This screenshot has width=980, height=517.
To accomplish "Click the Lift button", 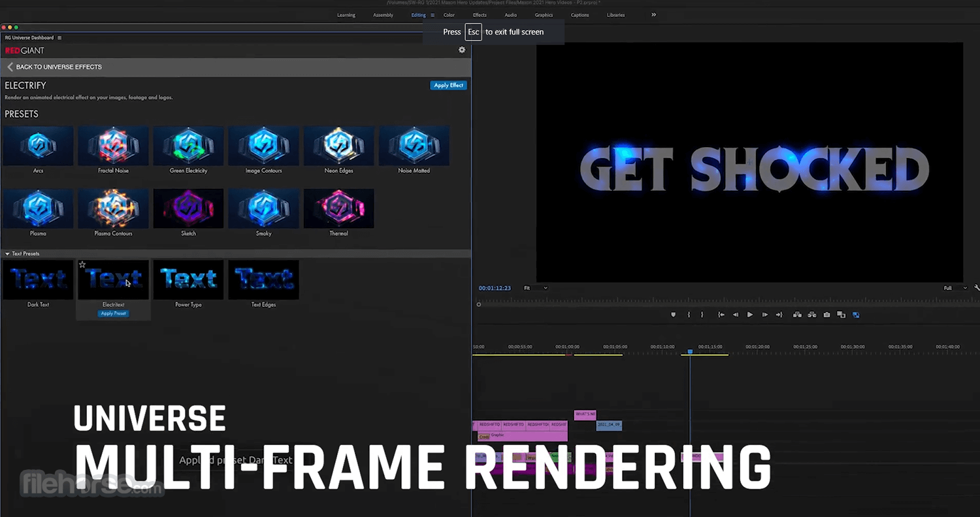I will [x=798, y=314].
